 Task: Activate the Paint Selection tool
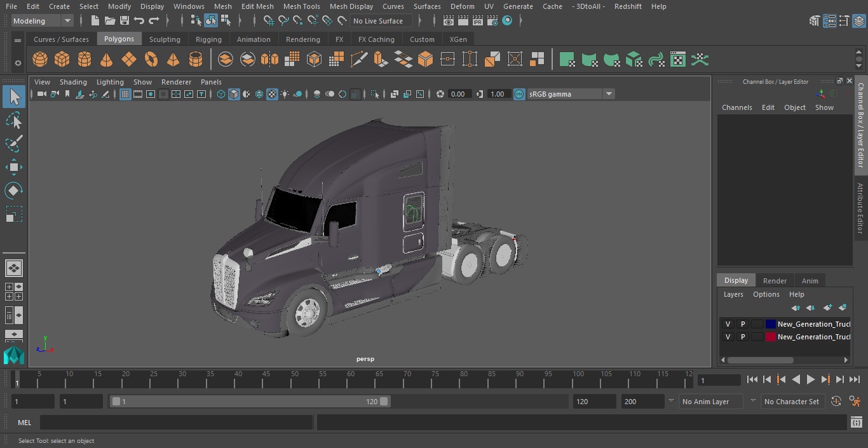pos(14,143)
